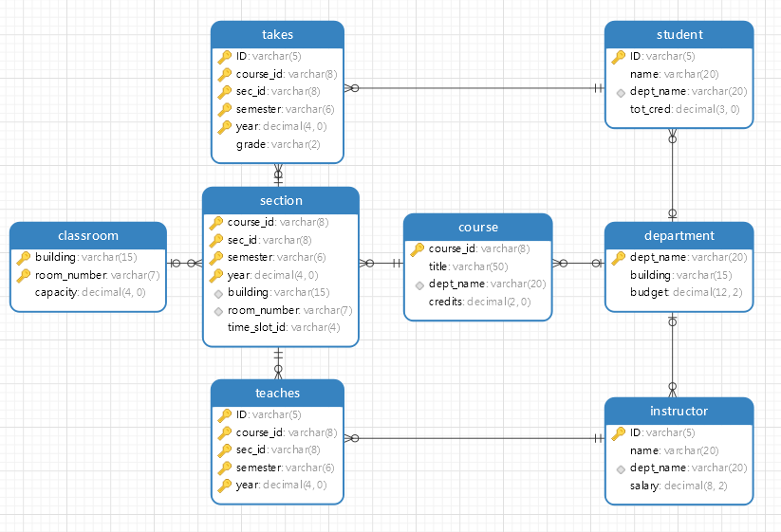Select the department table header
This screenshot has width=781, height=532.
click(679, 236)
